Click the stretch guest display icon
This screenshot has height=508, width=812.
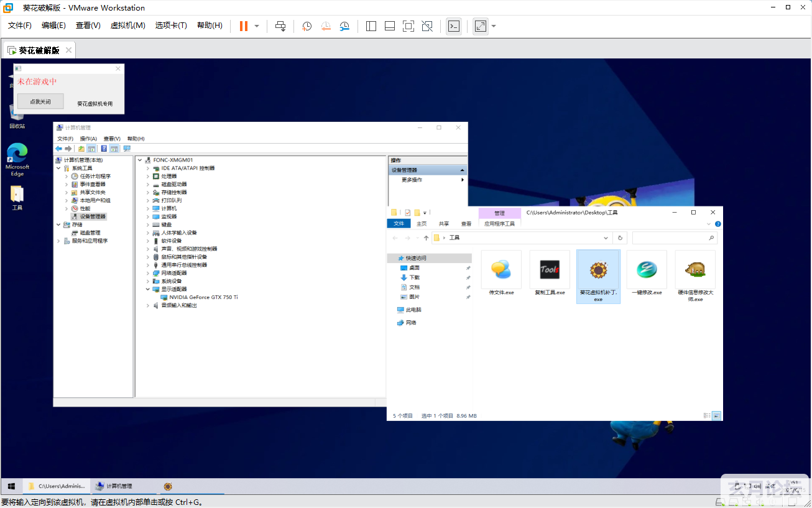481,26
